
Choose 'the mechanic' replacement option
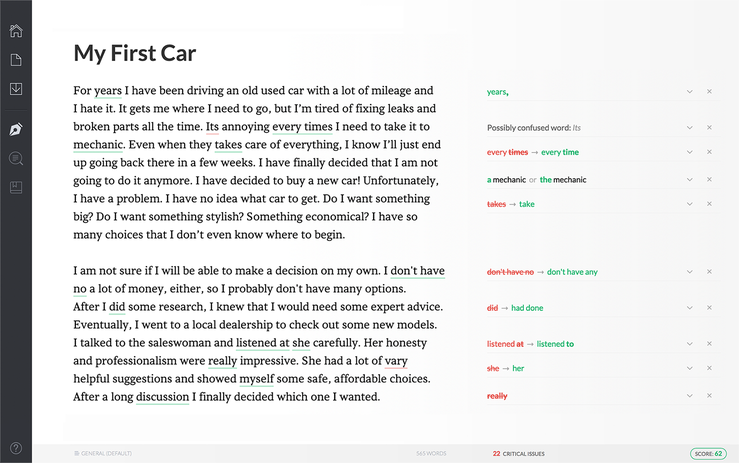click(563, 180)
